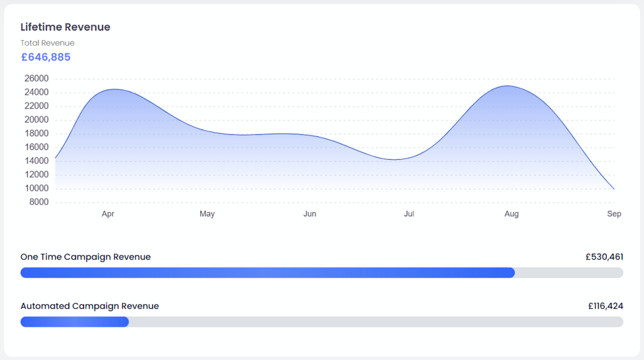Click the £116,424 revenue amount

(x=606, y=306)
